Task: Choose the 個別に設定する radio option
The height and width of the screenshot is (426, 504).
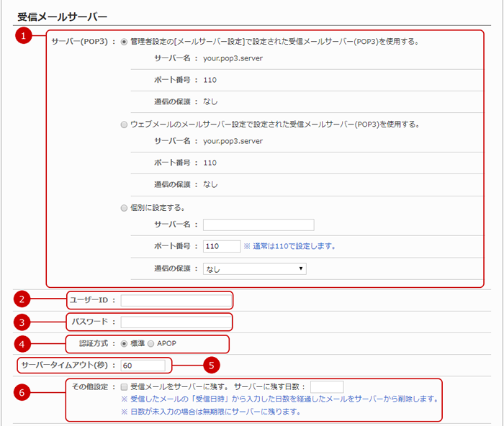Action: 125,208
